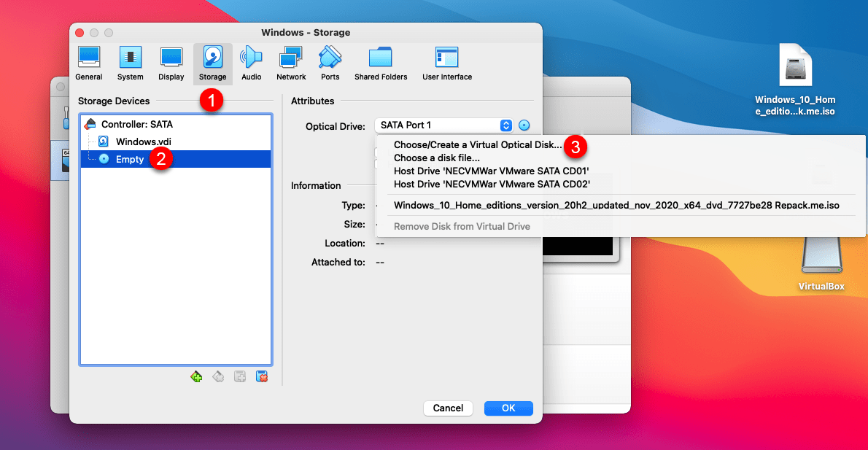Screen dimensions: 868x450
Task: Click the 'Location:' label
Action: [x=345, y=243]
